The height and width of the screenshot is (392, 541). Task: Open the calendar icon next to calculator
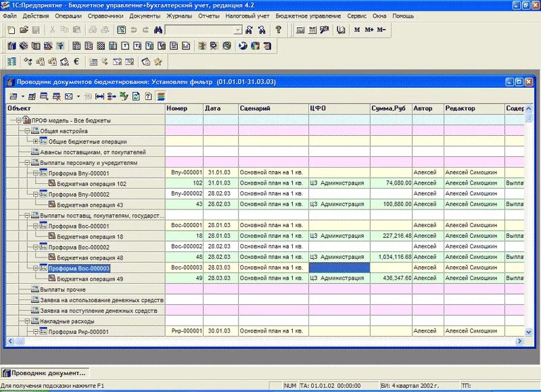[x=312, y=30]
